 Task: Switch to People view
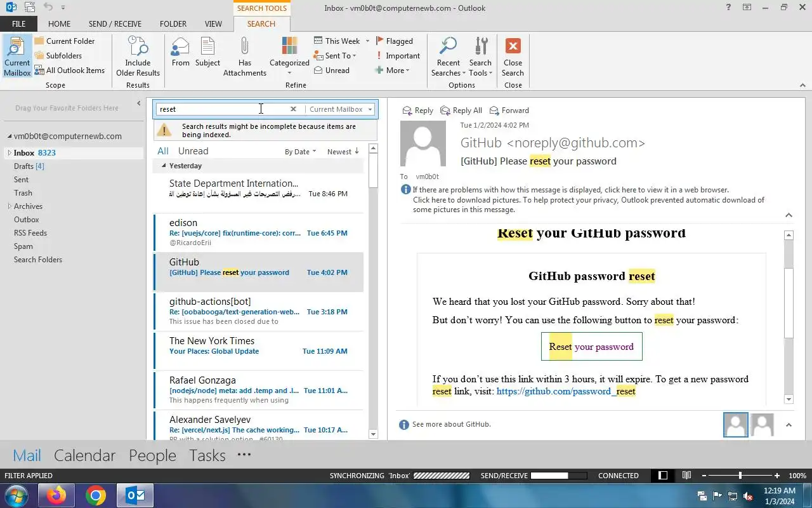152,455
